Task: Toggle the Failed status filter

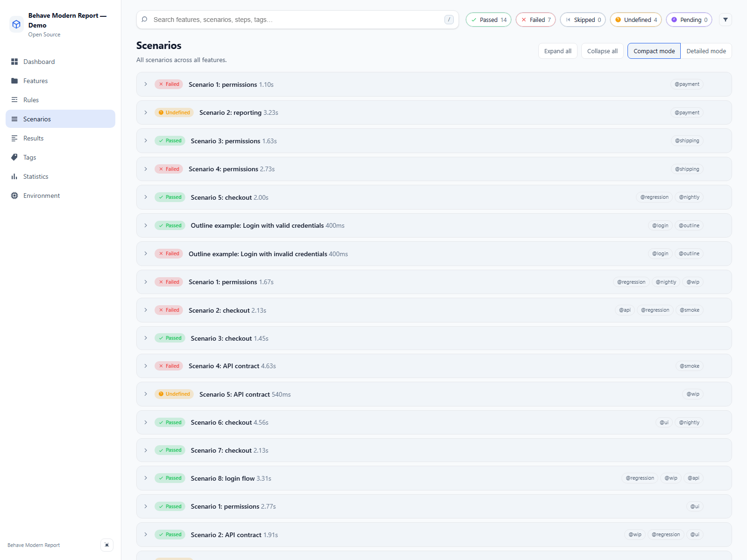Action: [536, 20]
